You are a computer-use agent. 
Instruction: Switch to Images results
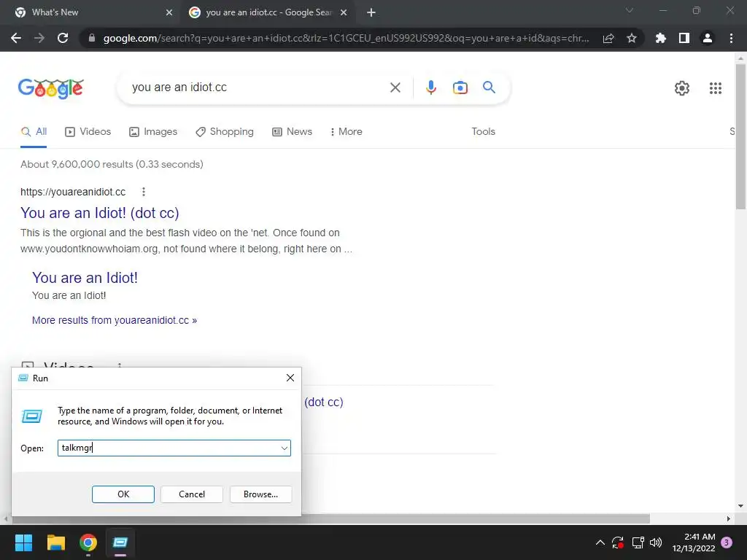click(153, 132)
